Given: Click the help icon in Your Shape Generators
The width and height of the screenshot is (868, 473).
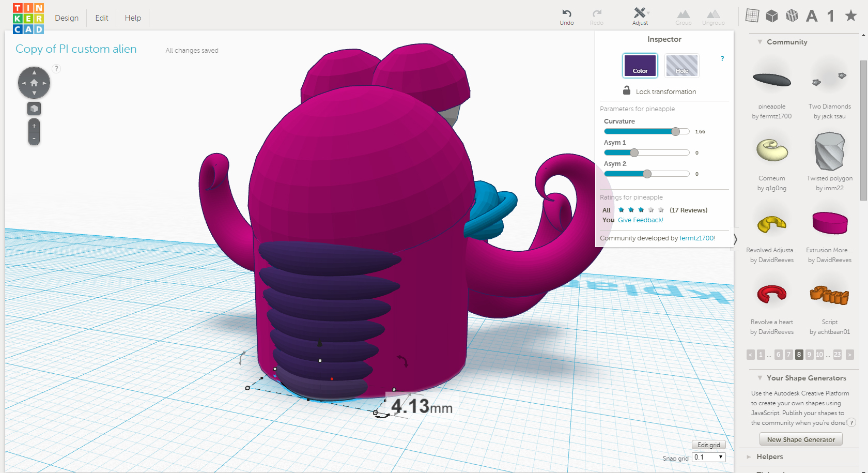Looking at the screenshot, I should pos(851,422).
